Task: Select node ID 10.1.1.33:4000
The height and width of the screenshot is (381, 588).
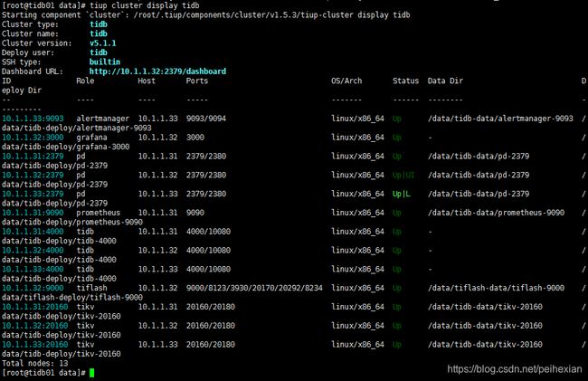Action: 33,269
